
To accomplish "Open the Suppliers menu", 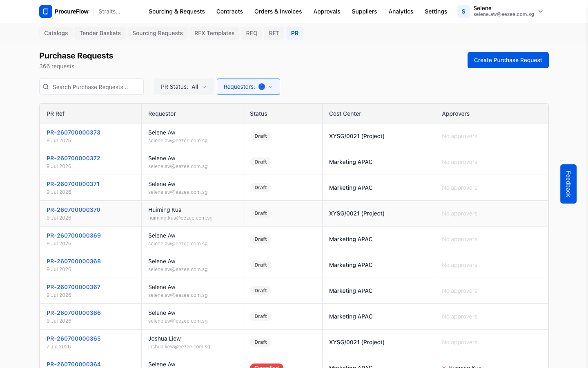I will [x=364, y=11].
